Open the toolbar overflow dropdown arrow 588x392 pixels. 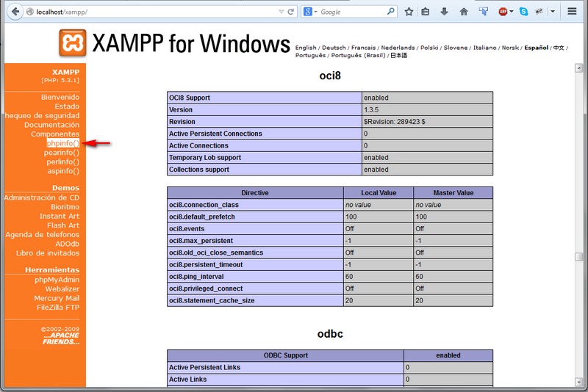click(x=553, y=12)
